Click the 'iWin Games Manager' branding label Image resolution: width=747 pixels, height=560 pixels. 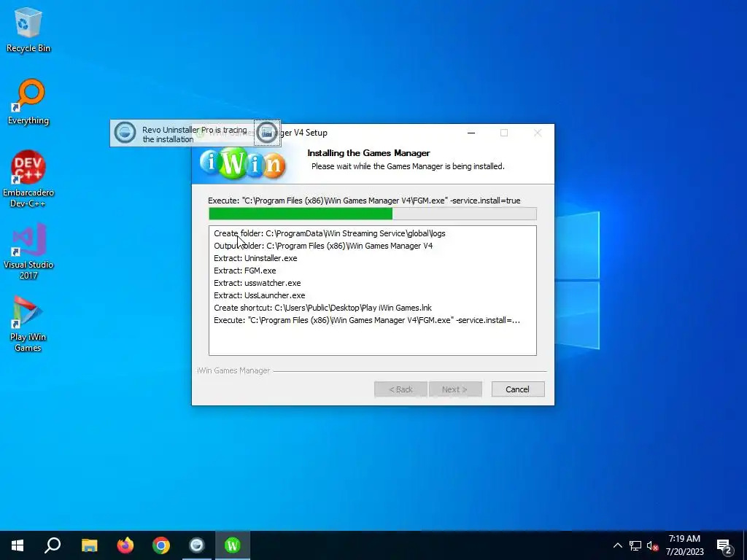[x=233, y=370]
